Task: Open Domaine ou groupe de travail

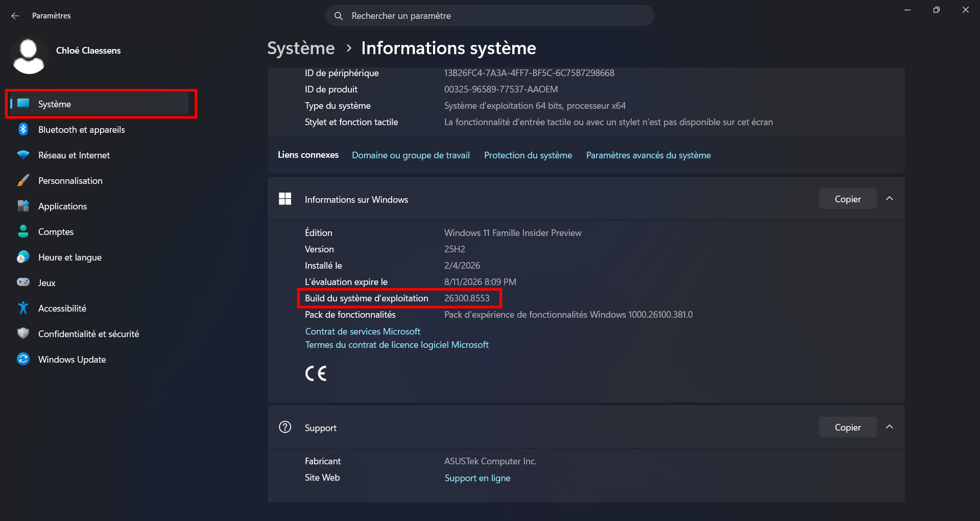Action: pos(411,155)
